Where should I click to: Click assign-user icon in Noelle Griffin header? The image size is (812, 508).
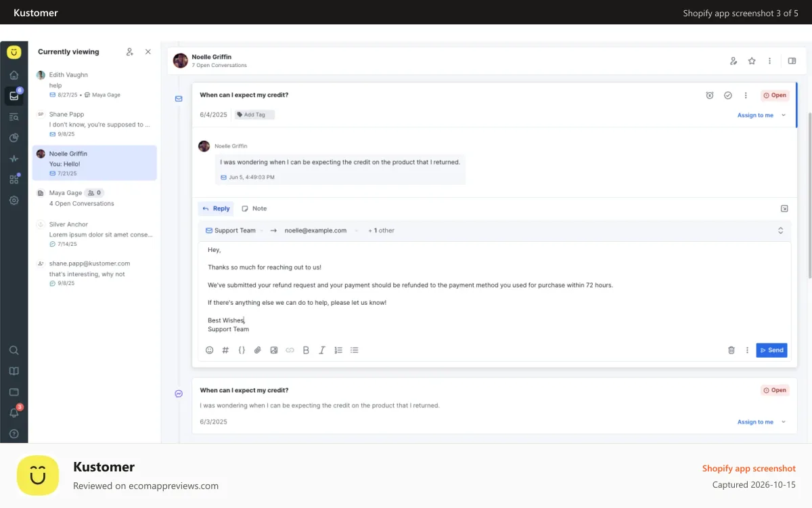click(734, 61)
